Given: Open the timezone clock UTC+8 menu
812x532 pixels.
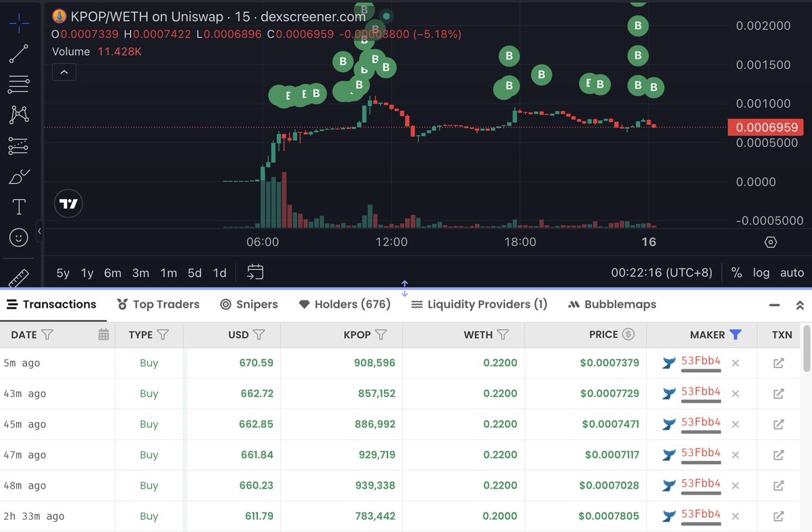Looking at the screenshot, I should pyautogui.click(x=661, y=272).
